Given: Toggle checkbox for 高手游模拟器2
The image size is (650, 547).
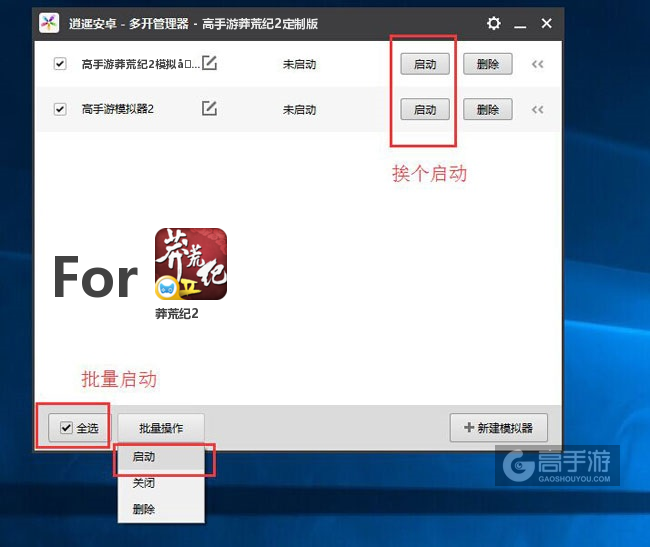Looking at the screenshot, I should pos(60,109).
